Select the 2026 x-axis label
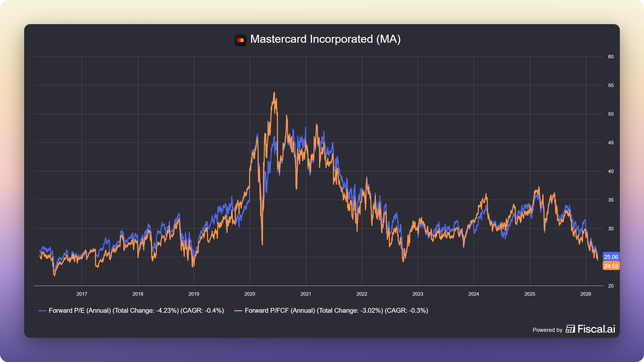This screenshot has height=362, width=644. click(585, 294)
